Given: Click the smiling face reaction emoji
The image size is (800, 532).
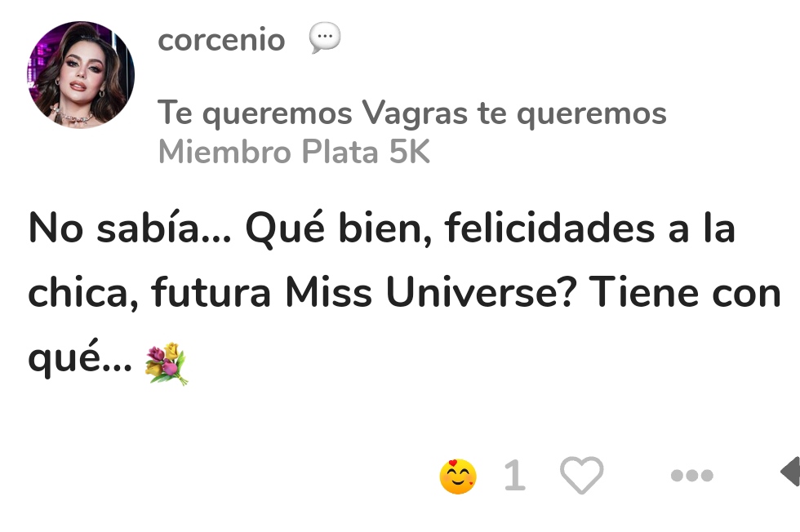Looking at the screenshot, I should [x=457, y=477].
